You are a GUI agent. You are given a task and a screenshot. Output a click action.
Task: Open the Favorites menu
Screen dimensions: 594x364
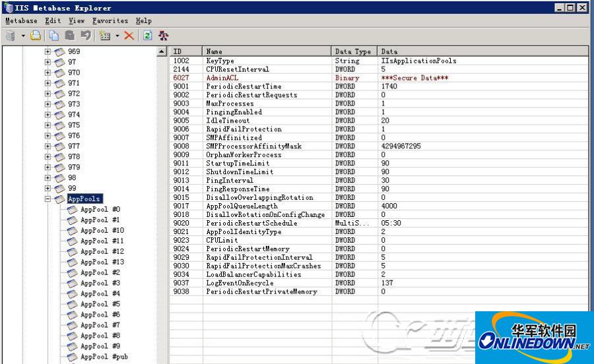tap(110, 21)
